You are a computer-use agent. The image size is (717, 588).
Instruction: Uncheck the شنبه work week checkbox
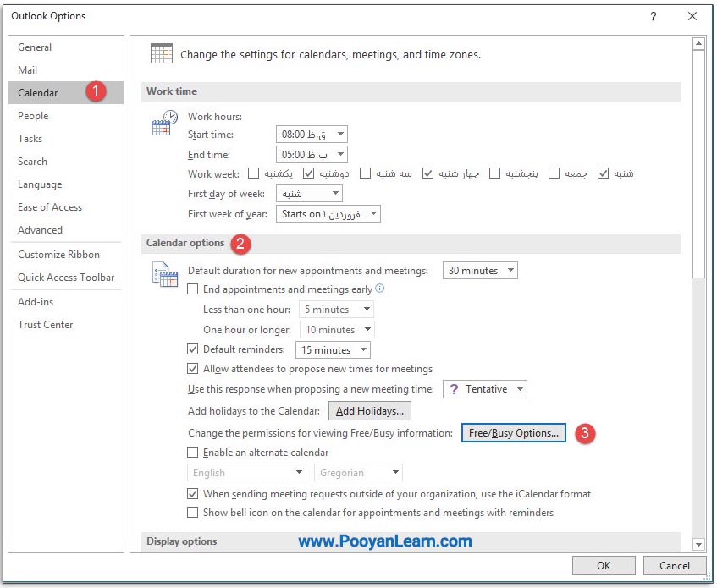pyautogui.click(x=603, y=173)
